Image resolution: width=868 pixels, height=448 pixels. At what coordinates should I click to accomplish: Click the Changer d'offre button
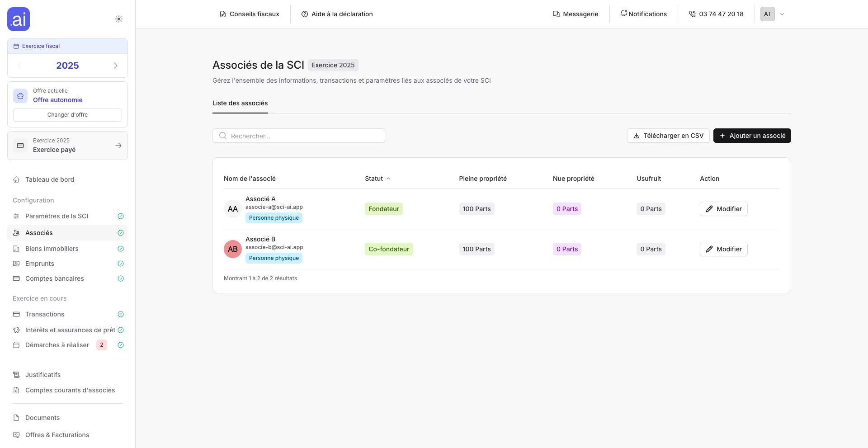coord(67,114)
